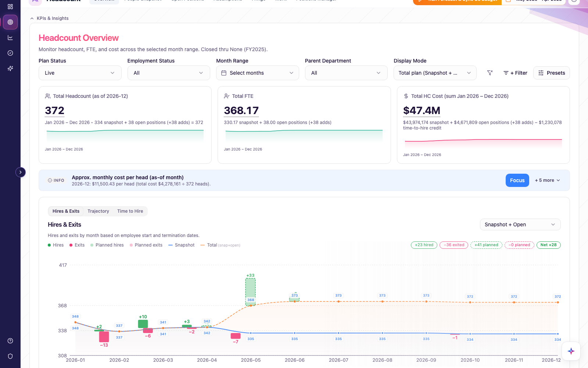Open the Parent Department dropdown
The height and width of the screenshot is (368, 588).
(346, 73)
